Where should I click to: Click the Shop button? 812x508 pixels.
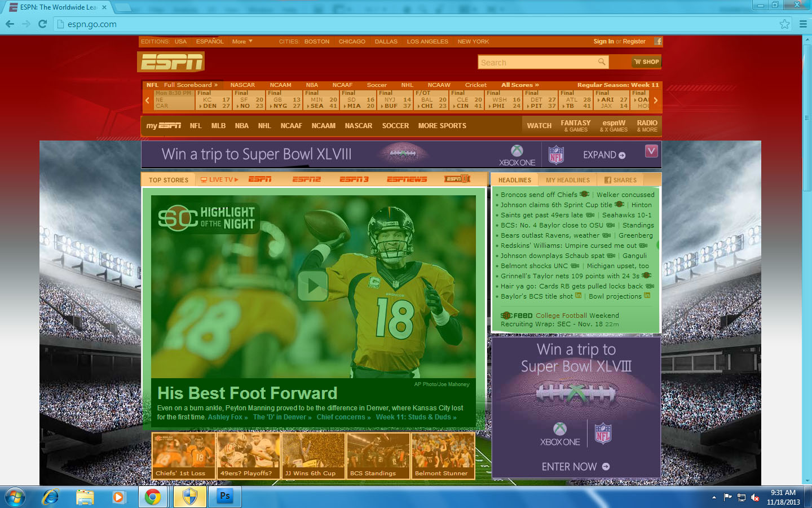point(646,62)
